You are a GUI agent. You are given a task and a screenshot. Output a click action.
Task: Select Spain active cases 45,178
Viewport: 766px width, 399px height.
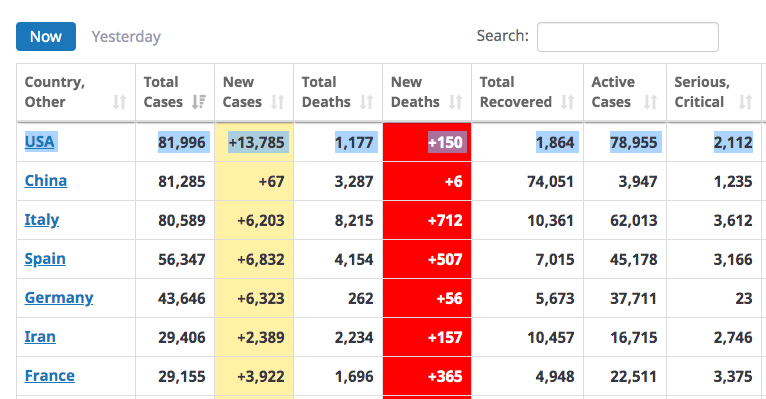click(x=634, y=259)
